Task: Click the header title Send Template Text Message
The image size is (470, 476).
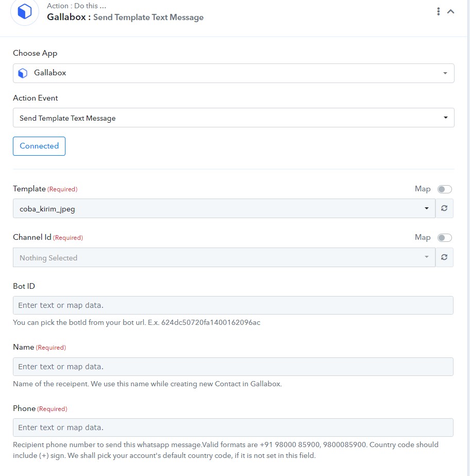Action: click(148, 18)
